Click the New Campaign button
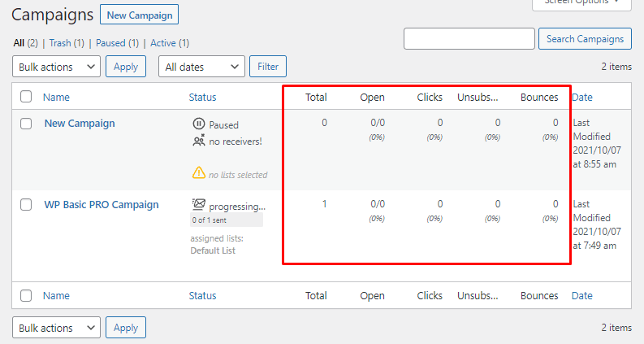 [139, 15]
